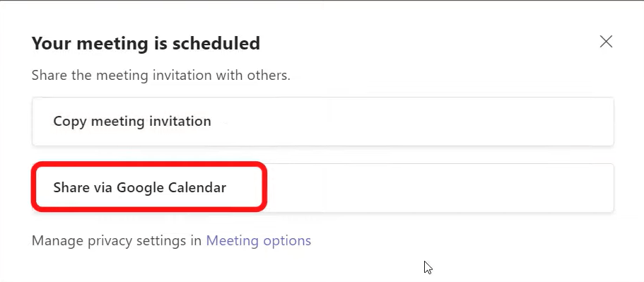This screenshot has height=282, width=644.
Task: Copy the meeting invitation
Action: [323, 122]
